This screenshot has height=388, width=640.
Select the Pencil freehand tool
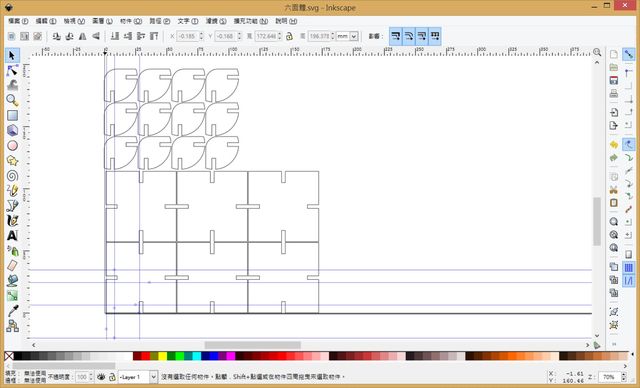pos(12,191)
